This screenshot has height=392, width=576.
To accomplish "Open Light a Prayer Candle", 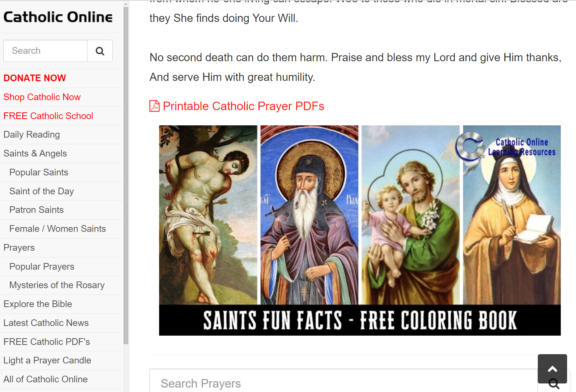I will click(x=47, y=360).
